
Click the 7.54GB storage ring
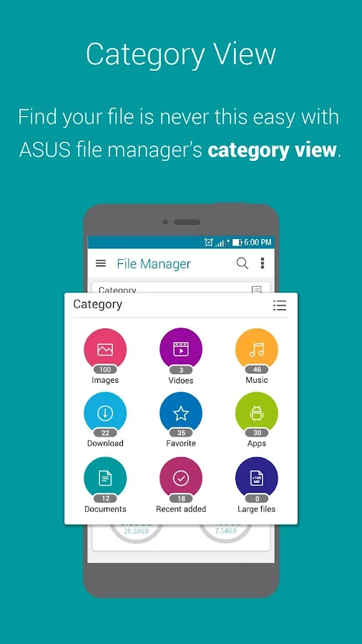[x=224, y=532]
